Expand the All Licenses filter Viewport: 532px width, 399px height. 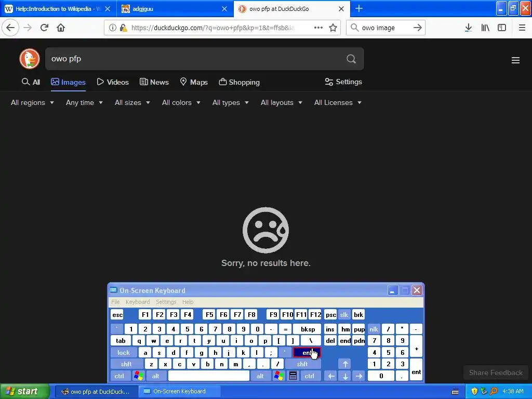click(x=338, y=102)
